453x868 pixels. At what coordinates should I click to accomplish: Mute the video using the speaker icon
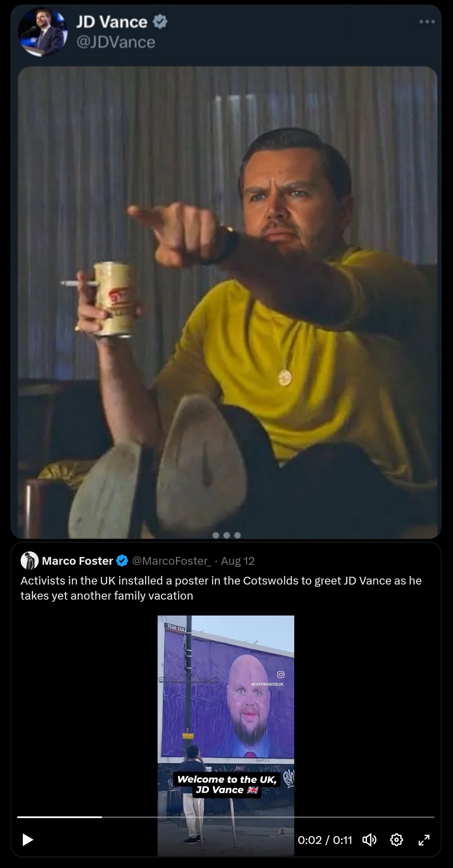(x=370, y=840)
